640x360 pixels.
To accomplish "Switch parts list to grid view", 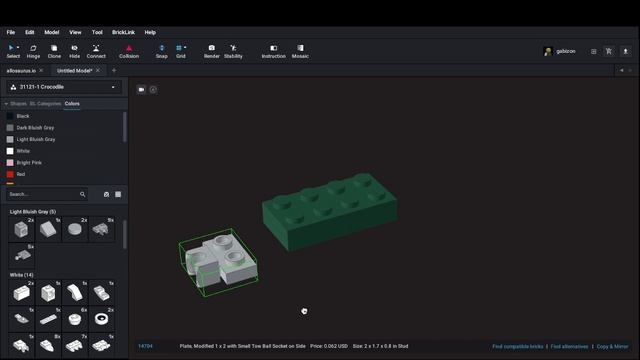I will pyautogui.click(x=118, y=194).
